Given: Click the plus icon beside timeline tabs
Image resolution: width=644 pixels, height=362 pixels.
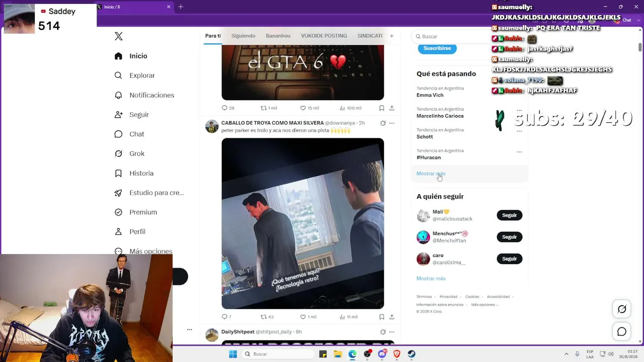Looking at the screenshot, I should (x=391, y=36).
